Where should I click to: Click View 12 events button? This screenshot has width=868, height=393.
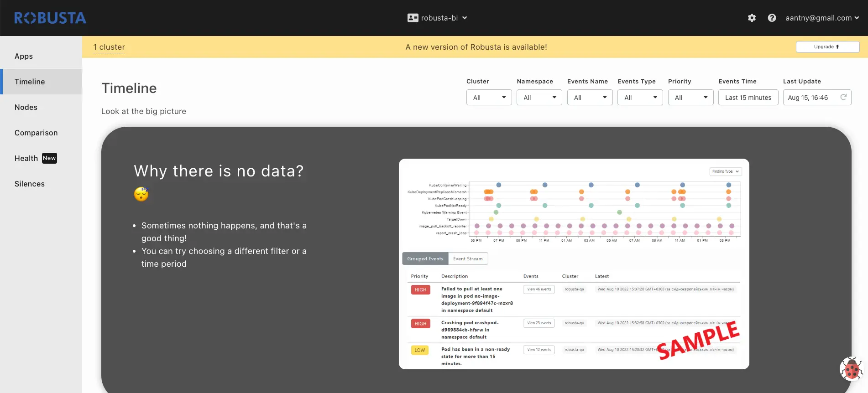pos(539,350)
